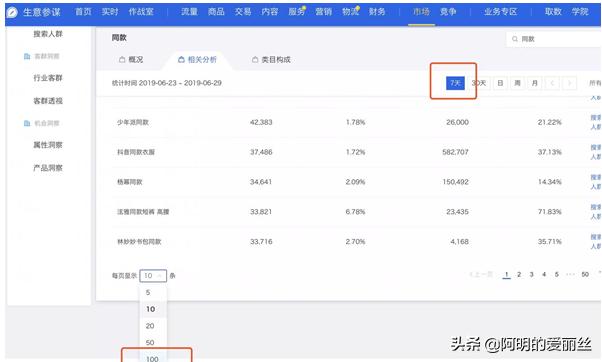Select the 日 period button
Viewport: 602px width, 362px height.
[500, 83]
